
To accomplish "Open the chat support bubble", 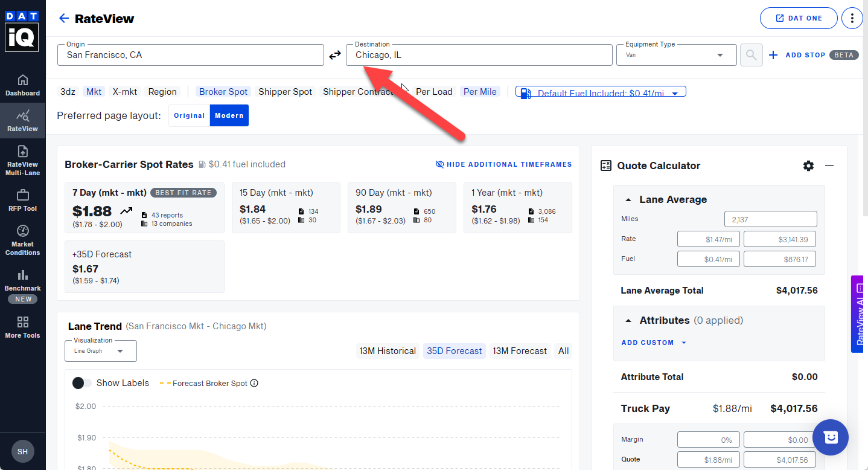I will click(x=830, y=437).
